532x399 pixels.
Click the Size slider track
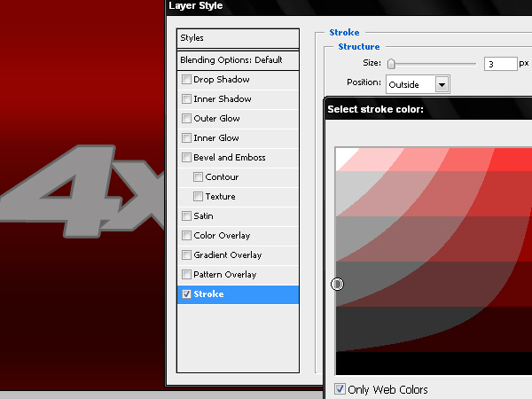(x=435, y=64)
